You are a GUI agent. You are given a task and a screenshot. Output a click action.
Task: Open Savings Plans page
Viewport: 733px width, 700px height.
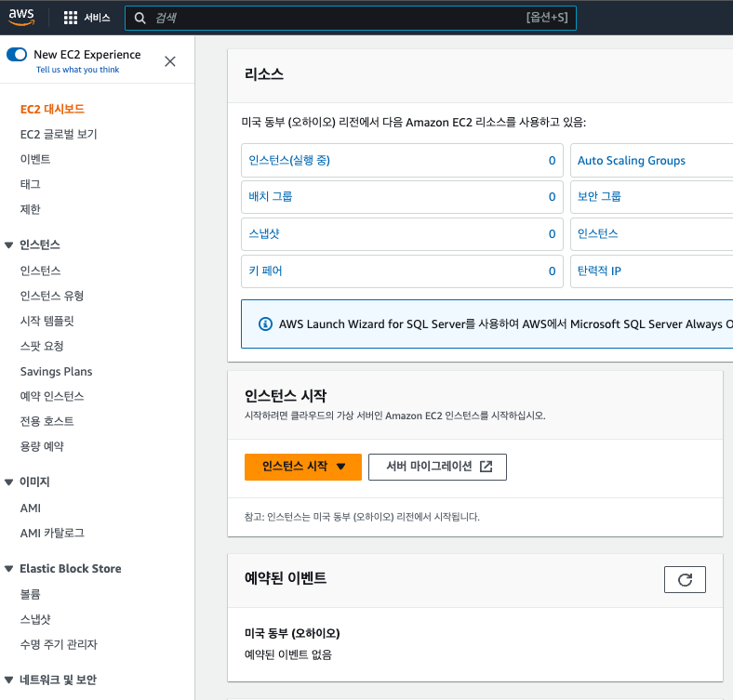56,372
